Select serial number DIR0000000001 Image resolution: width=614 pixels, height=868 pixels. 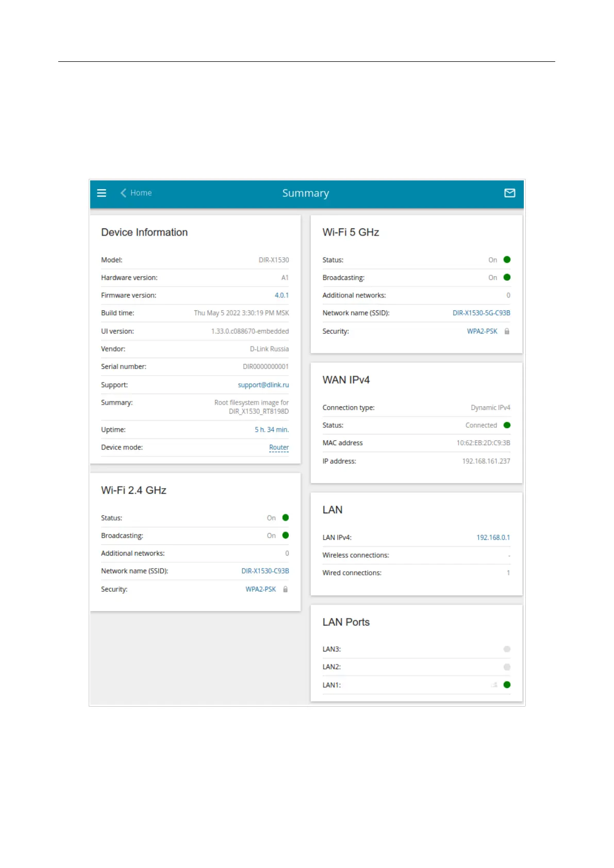[x=266, y=366]
